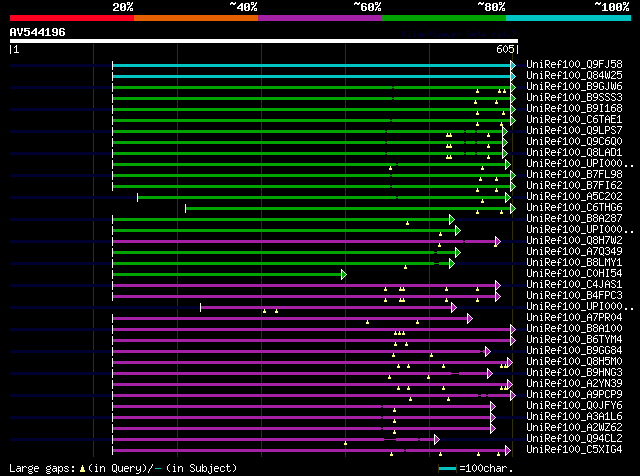Select the UniRef100_A2WZ62 subject label

pos(574,428)
